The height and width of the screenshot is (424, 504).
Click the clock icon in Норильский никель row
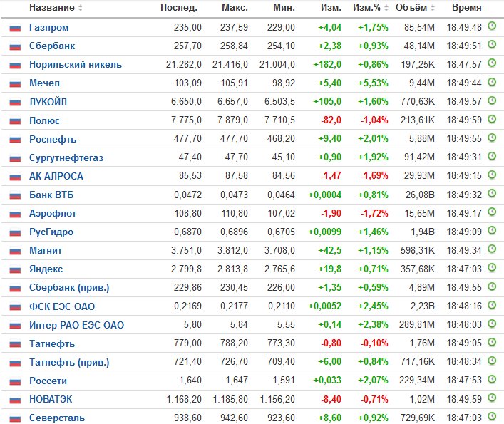(x=492, y=63)
